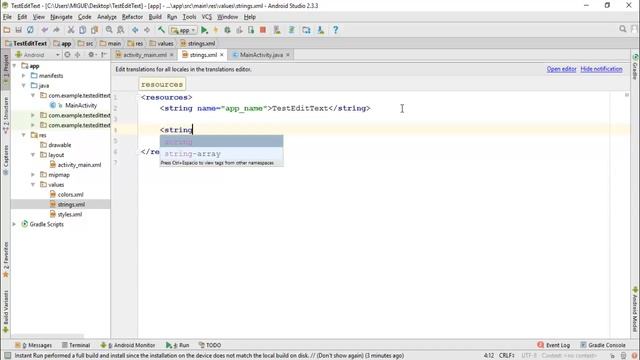This screenshot has height=360, width=640.
Task: Open the Messages tool window
Action: [x=33, y=345]
